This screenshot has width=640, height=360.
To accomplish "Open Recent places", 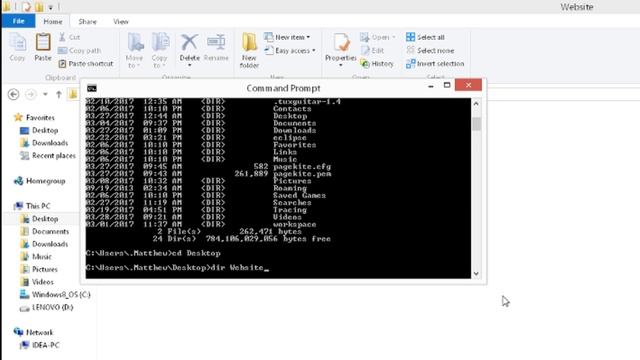I will point(48,156).
